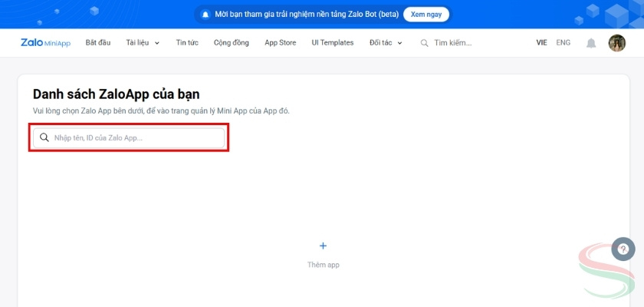Open the Bắt đầu menu item

98,43
